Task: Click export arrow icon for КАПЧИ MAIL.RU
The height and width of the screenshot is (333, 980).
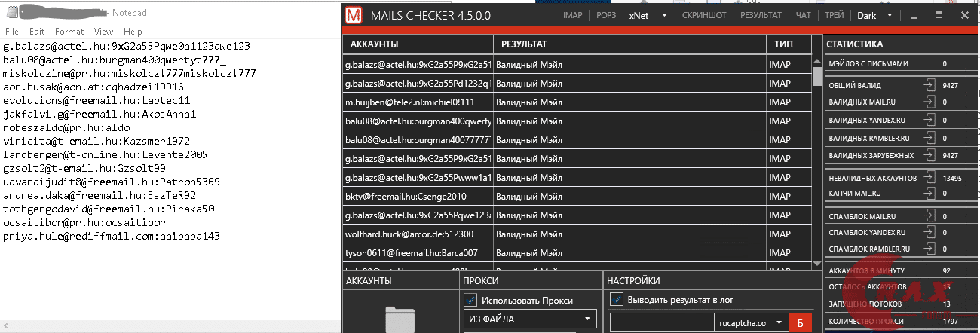Action: [928, 194]
